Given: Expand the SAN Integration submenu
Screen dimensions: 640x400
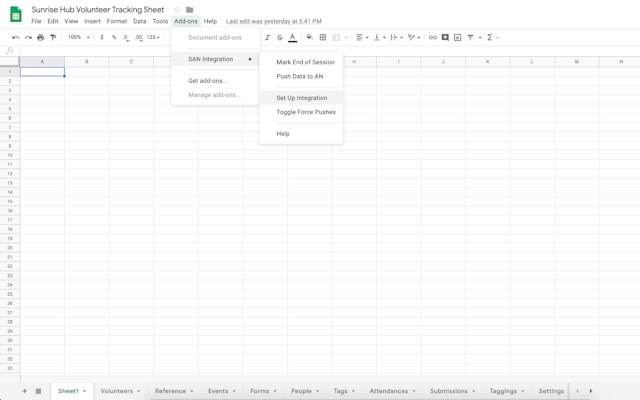Looking at the screenshot, I should click(216, 59).
